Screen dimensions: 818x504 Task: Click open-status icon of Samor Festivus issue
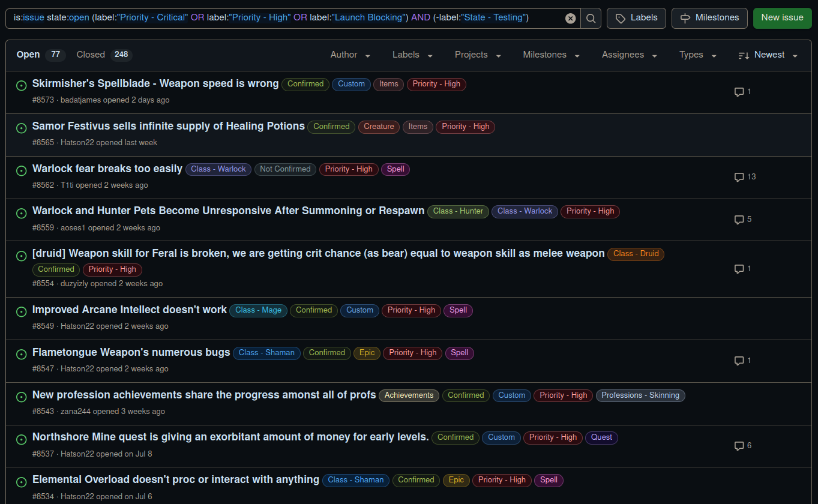coord(21,128)
